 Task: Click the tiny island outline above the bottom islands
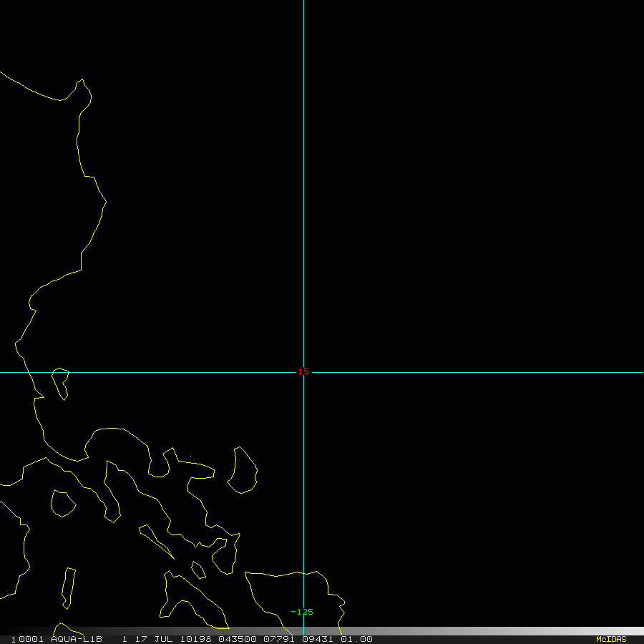198,570
